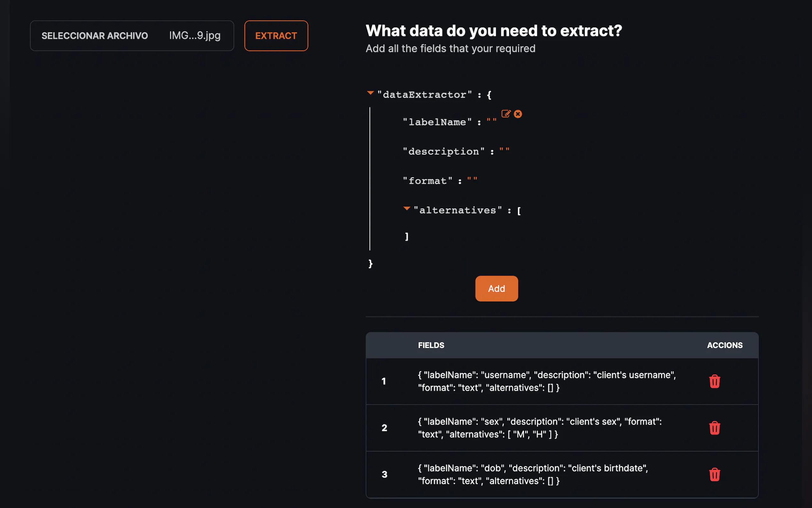Collapse the alternatives array node

407,209
